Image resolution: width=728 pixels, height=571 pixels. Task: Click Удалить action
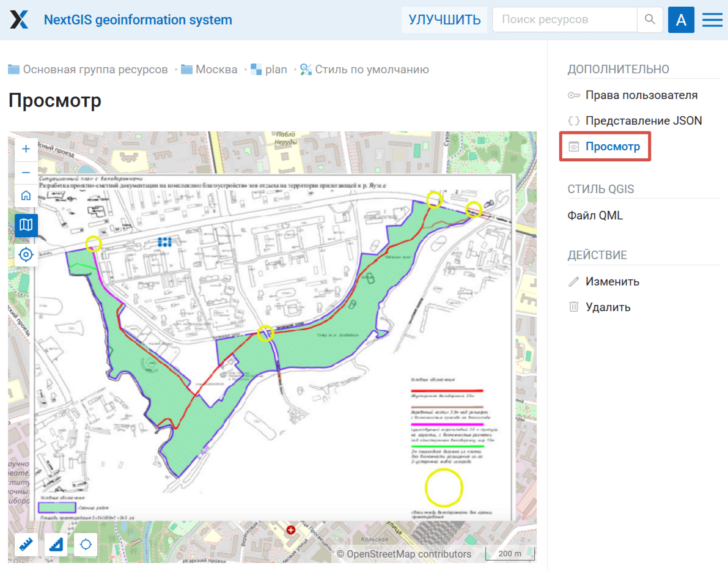(x=608, y=308)
